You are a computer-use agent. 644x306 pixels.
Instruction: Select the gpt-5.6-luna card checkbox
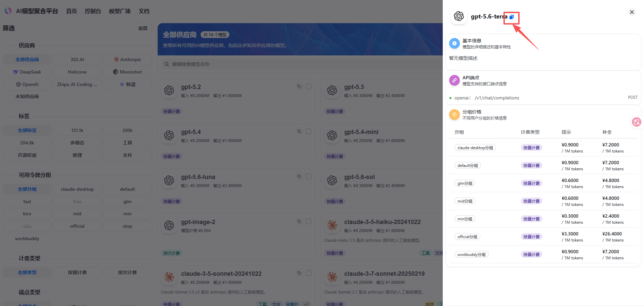pyautogui.click(x=309, y=176)
